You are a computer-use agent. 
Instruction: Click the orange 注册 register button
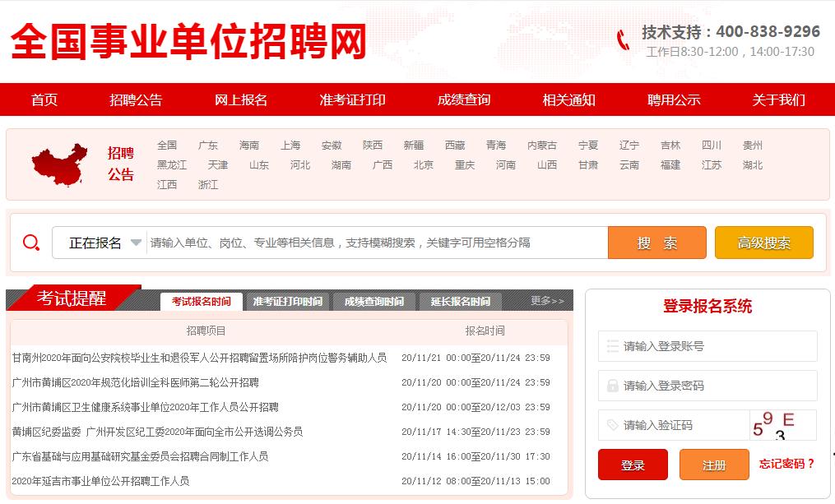pyautogui.click(x=713, y=464)
